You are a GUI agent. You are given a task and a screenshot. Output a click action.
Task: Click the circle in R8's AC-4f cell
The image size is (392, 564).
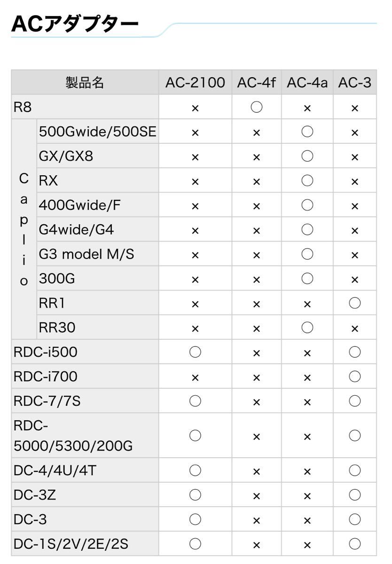pos(256,107)
